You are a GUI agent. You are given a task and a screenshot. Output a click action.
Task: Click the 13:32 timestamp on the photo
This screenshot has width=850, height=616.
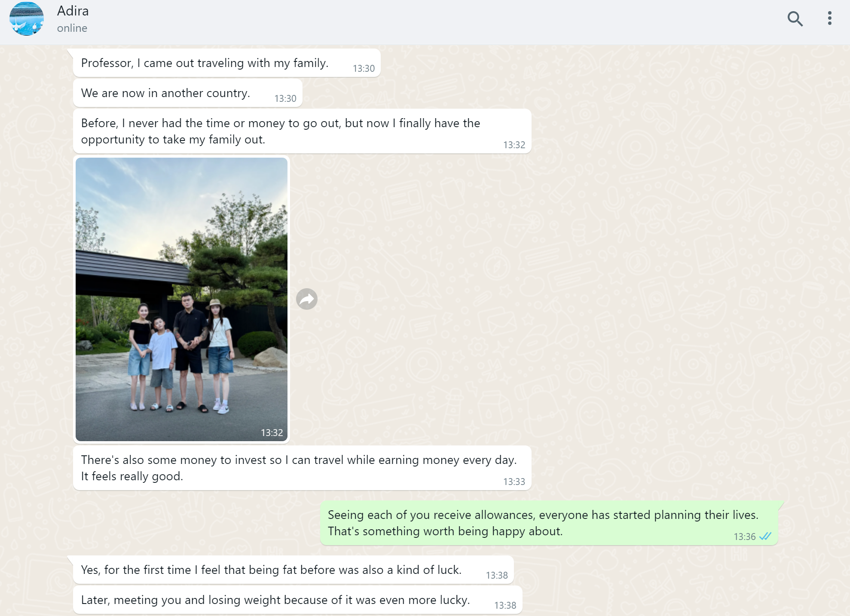point(272,433)
